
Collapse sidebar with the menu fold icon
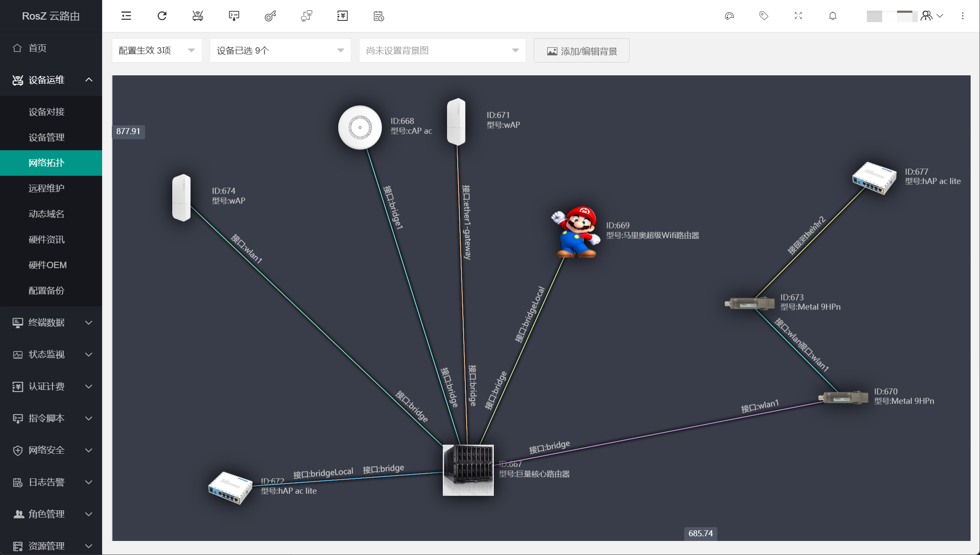tap(126, 16)
